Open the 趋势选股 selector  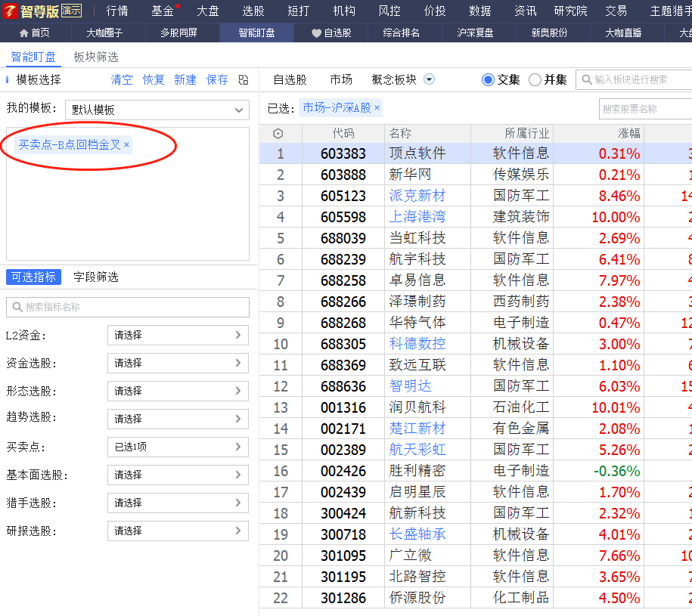point(178,419)
